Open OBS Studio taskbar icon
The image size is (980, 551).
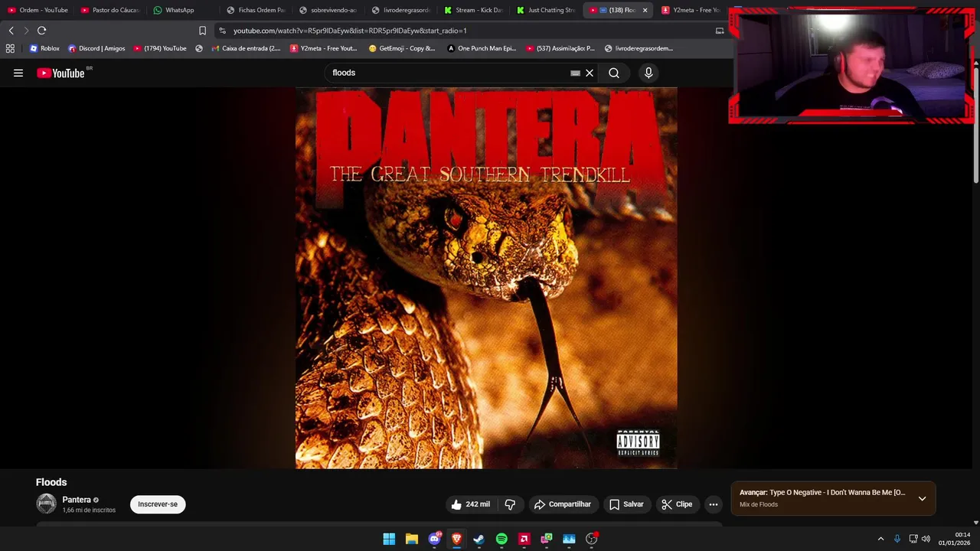[x=592, y=539]
